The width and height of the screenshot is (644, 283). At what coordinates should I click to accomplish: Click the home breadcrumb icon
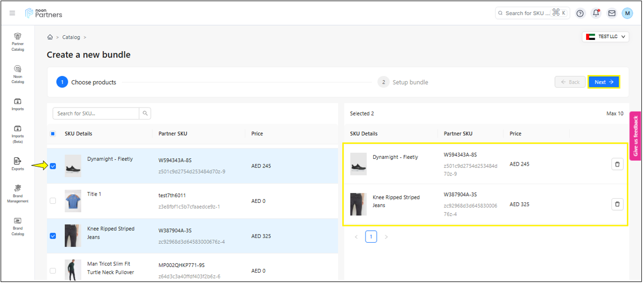50,37
